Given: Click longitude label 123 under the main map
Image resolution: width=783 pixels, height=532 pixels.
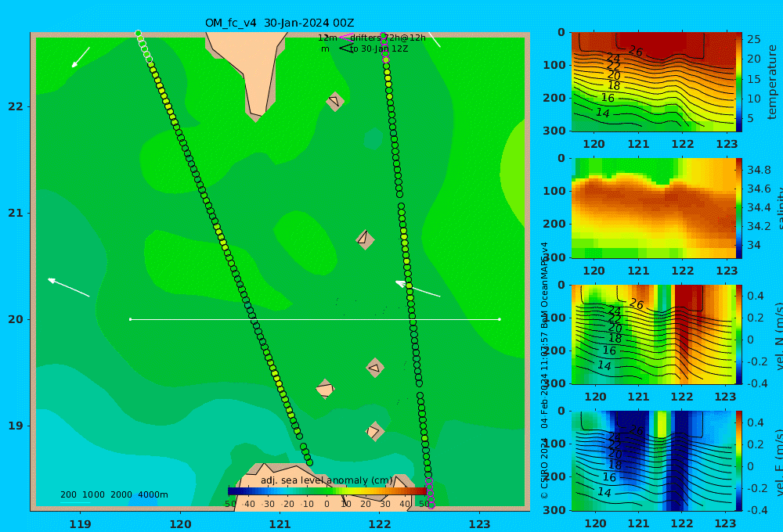Looking at the screenshot, I should coord(480,524).
